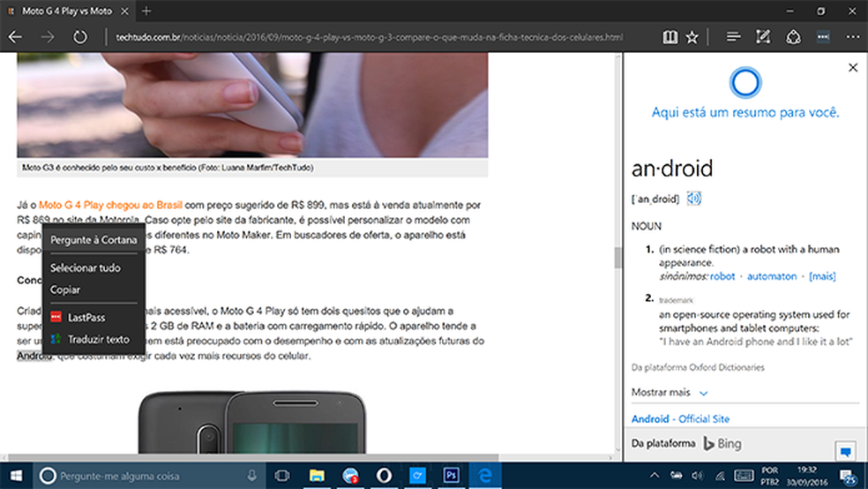
Task: Click the address bar URL
Action: (369, 37)
